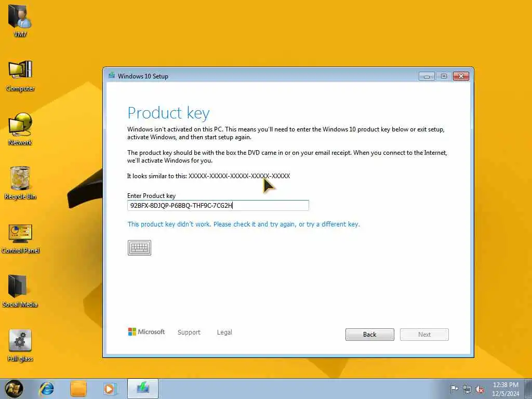Click 'Windows isn't activated on this PC' text
The height and width of the screenshot is (399, 532).
click(286, 134)
